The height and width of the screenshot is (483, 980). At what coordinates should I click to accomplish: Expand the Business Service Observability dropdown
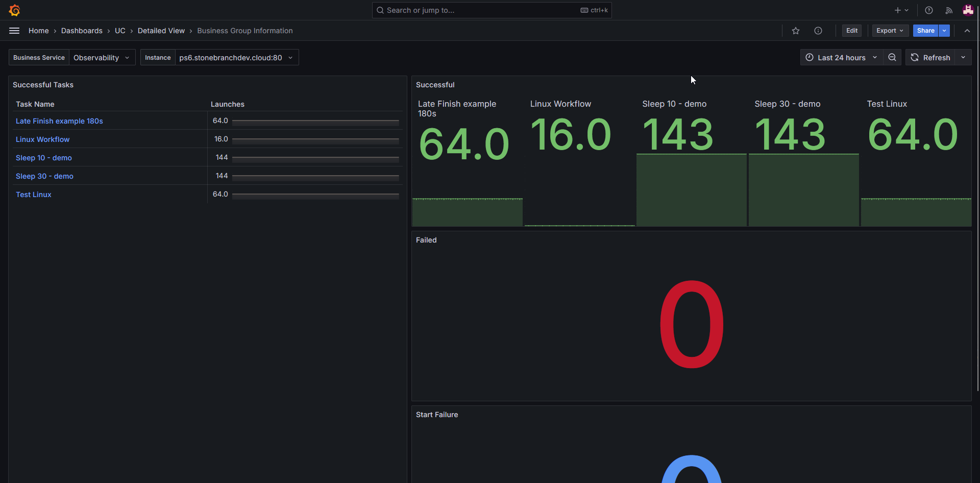point(102,58)
